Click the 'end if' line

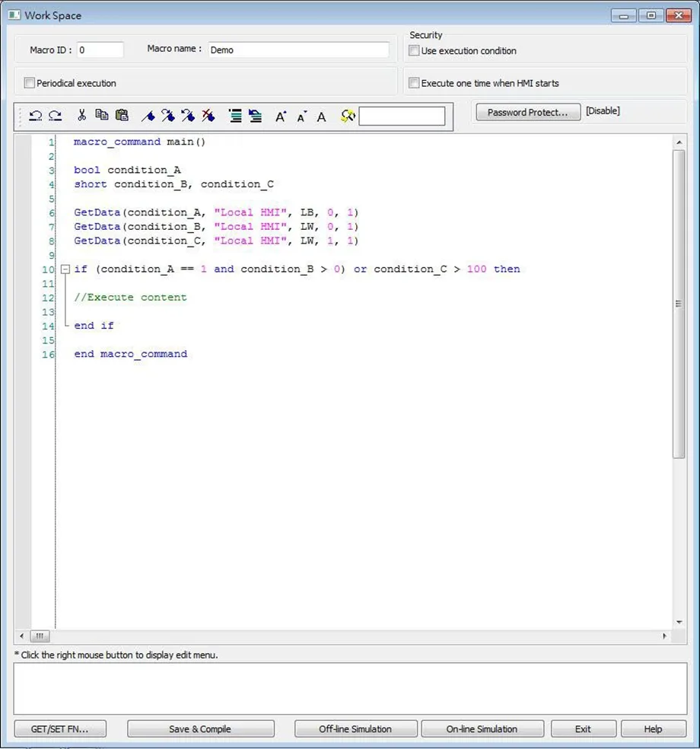[94, 326]
